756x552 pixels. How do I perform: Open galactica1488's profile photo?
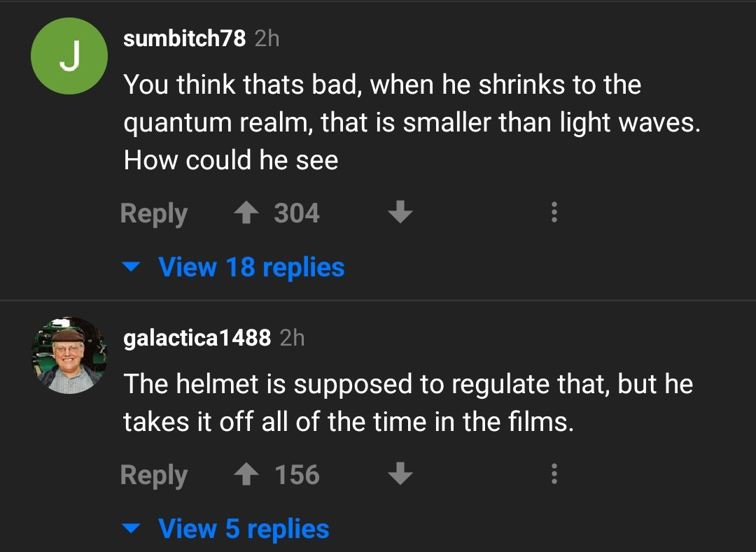(69, 355)
